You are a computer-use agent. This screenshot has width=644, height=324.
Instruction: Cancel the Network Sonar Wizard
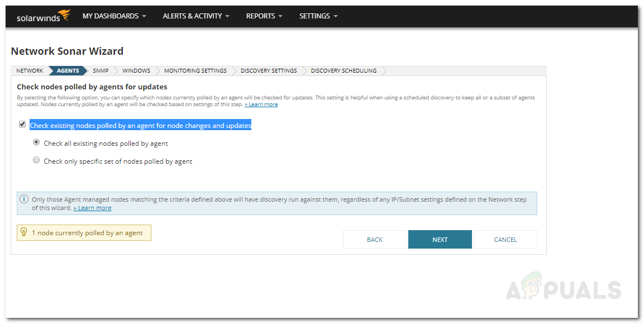pyautogui.click(x=505, y=240)
